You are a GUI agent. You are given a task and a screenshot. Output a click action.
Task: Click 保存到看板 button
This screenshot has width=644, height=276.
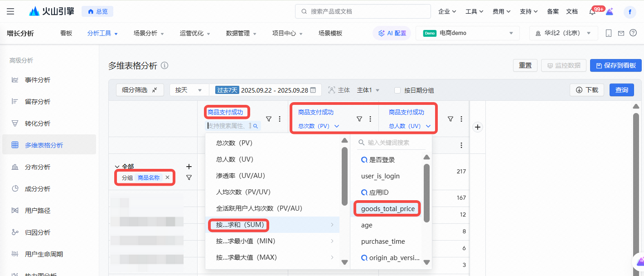point(616,65)
